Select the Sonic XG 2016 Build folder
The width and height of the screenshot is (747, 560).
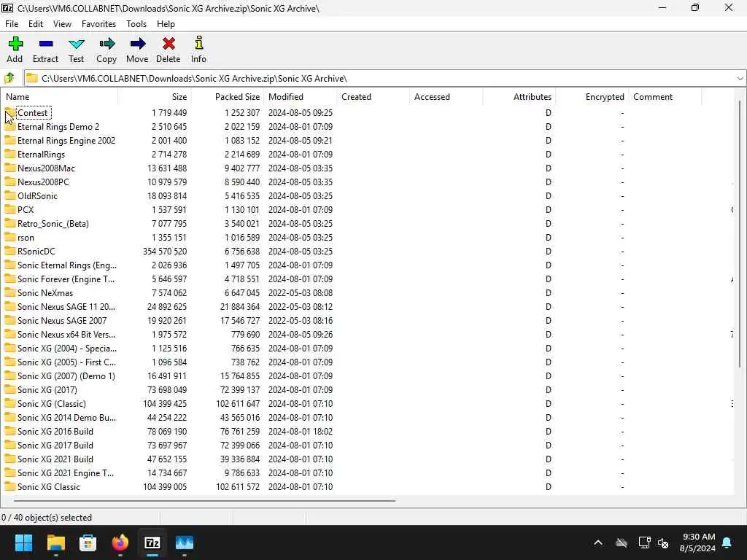pyautogui.click(x=55, y=432)
